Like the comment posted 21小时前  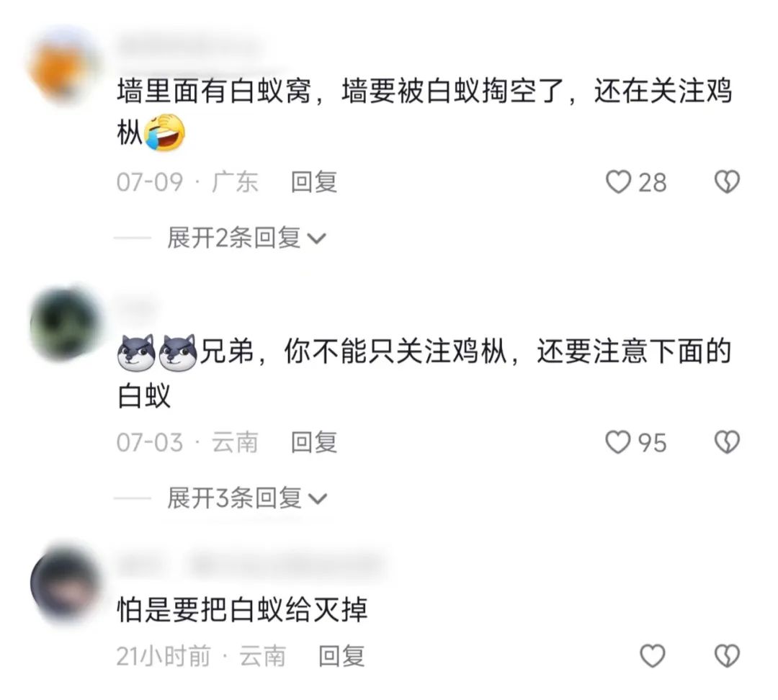(653, 656)
